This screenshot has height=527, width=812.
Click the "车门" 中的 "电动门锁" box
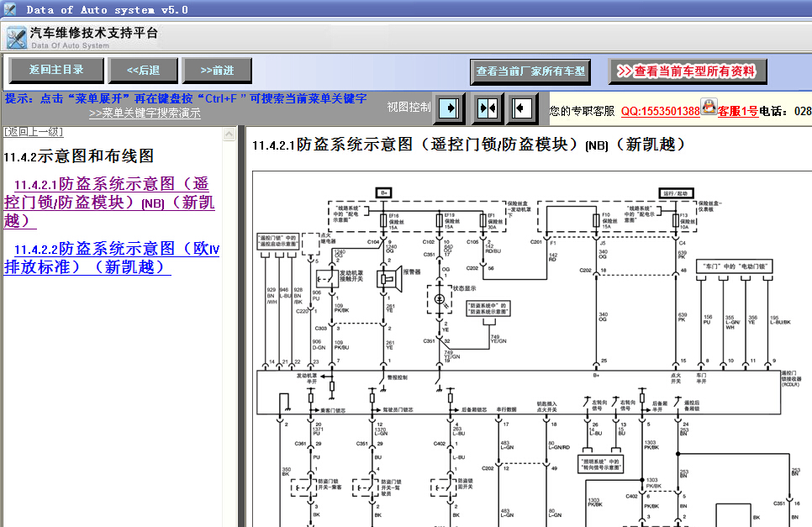click(x=735, y=266)
